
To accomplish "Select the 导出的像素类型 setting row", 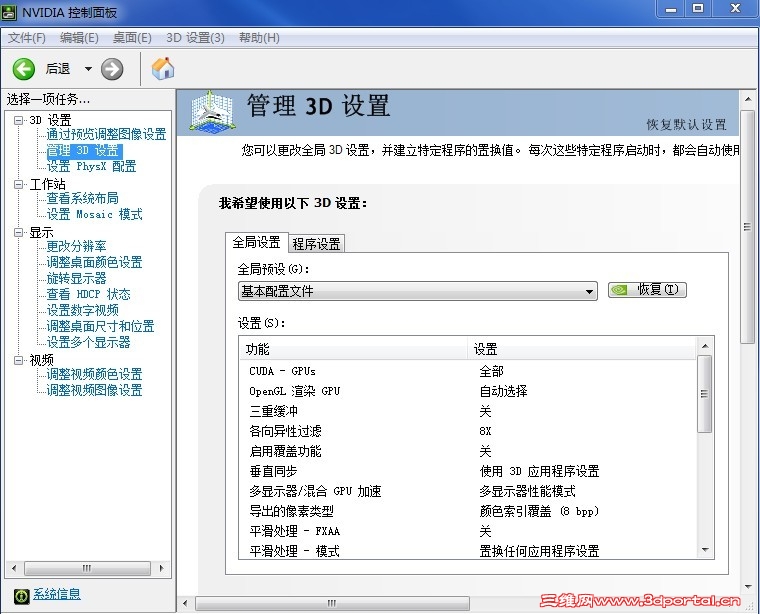I will point(468,511).
